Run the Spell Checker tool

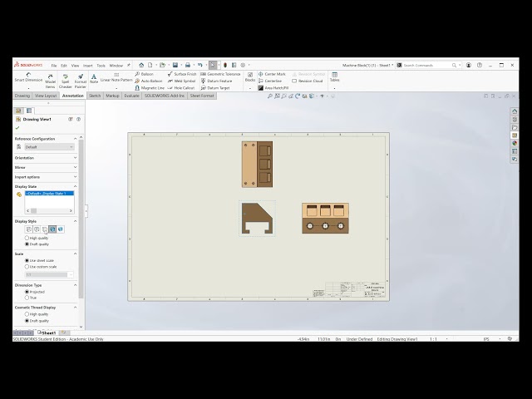pyautogui.click(x=65, y=81)
